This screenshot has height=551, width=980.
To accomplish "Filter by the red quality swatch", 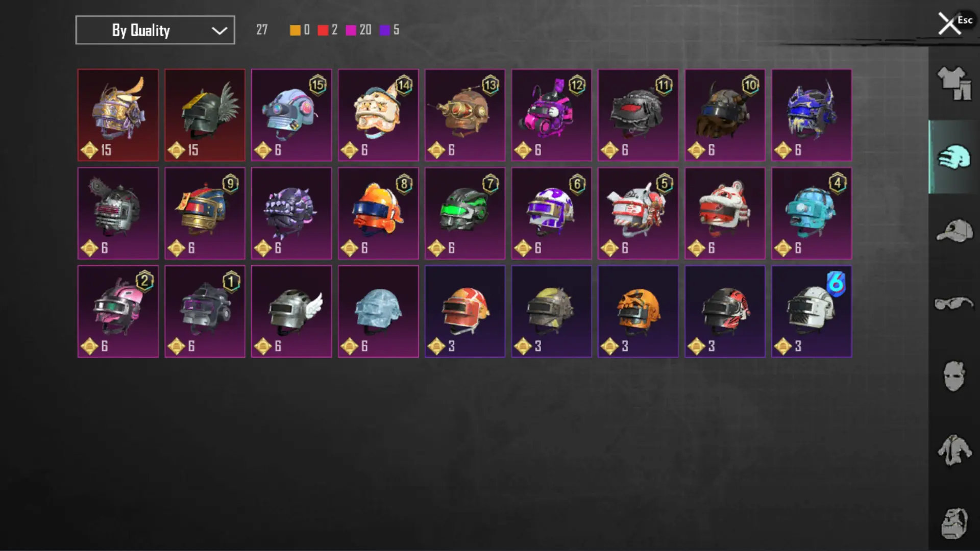I will (323, 30).
